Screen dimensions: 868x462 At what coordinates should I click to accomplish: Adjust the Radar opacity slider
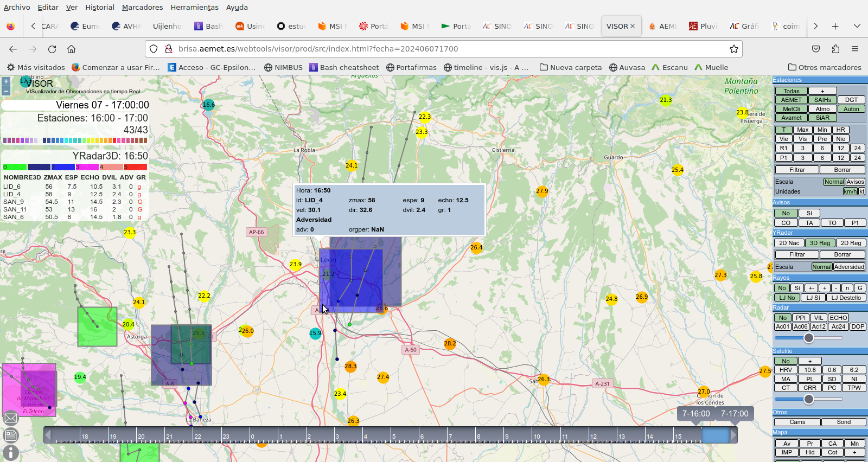(809, 338)
